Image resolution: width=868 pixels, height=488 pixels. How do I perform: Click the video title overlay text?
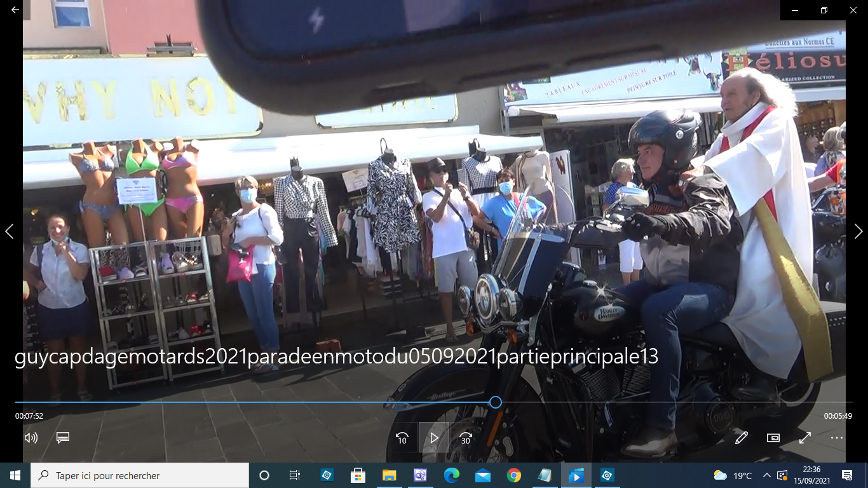tap(336, 357)
